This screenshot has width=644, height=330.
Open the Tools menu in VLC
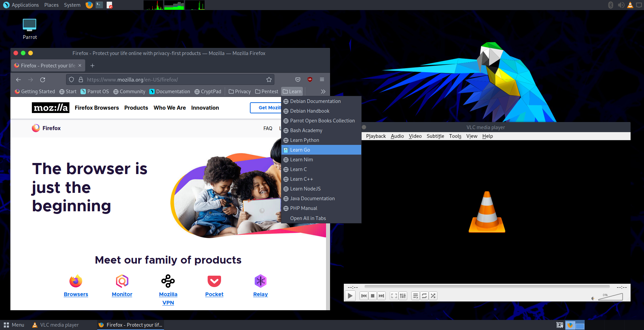tap(455, 136)
